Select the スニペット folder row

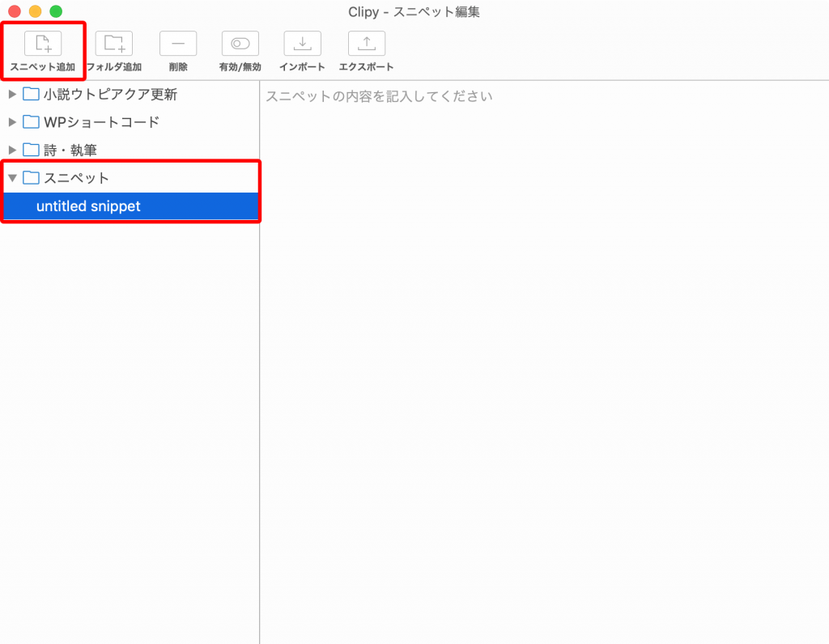tap(130, 178)
